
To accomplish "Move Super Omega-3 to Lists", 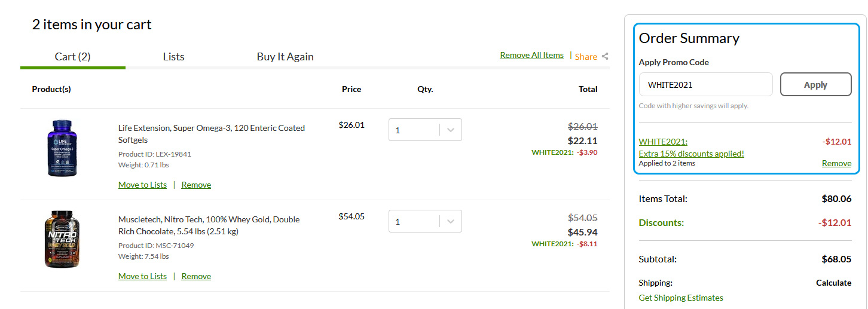I will tap(142, 185).
